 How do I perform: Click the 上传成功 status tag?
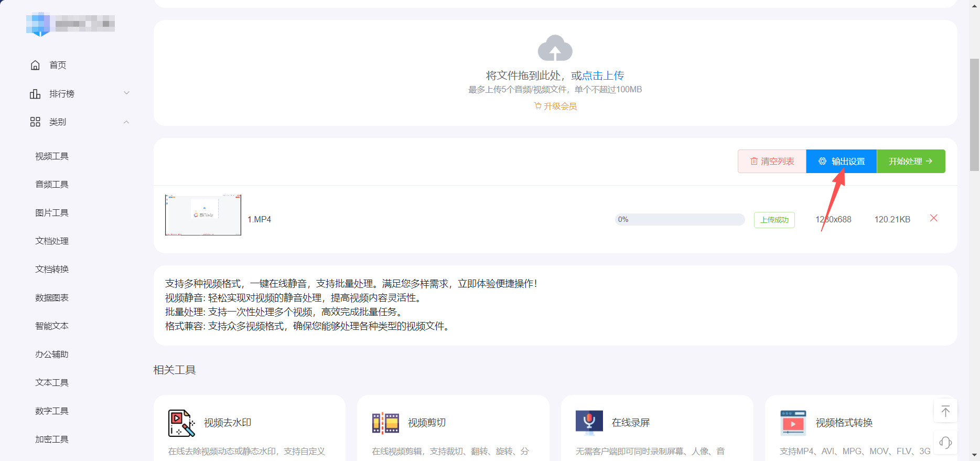coord(774,220)
